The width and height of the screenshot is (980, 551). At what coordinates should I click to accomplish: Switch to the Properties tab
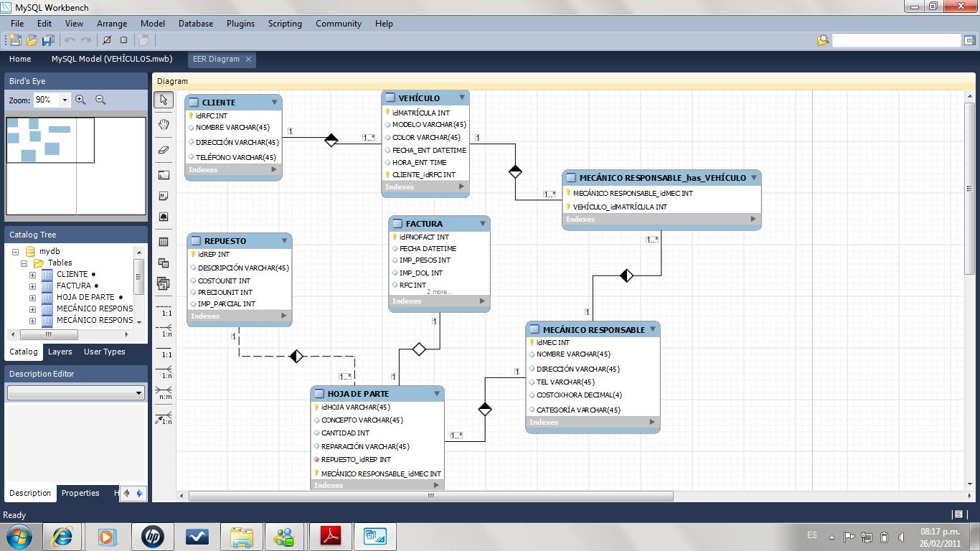point(80,493)
